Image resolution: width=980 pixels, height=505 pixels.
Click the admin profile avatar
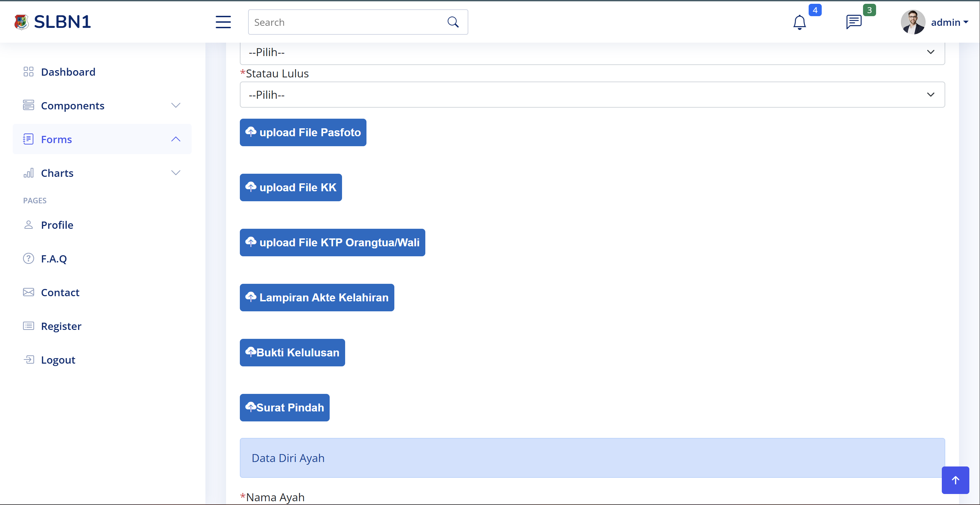point(912,22)
